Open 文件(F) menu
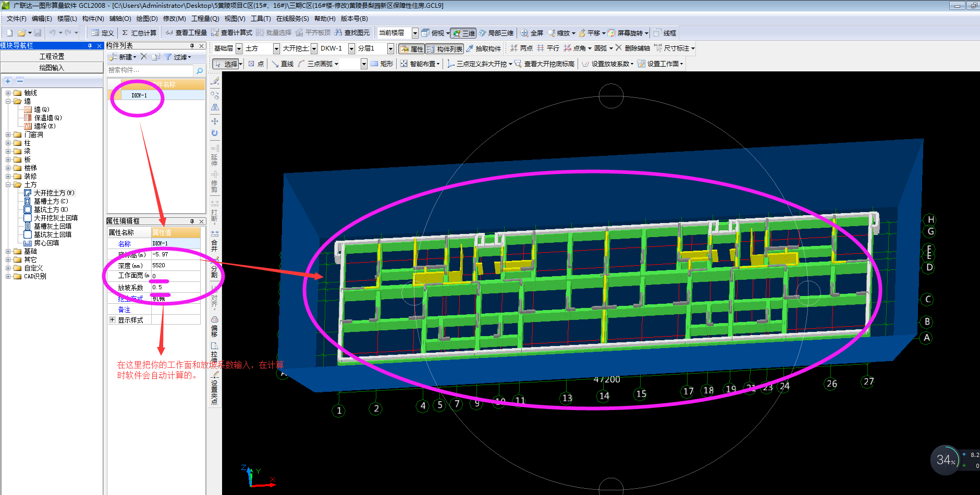The image size is (980, 495). point(16,19)
